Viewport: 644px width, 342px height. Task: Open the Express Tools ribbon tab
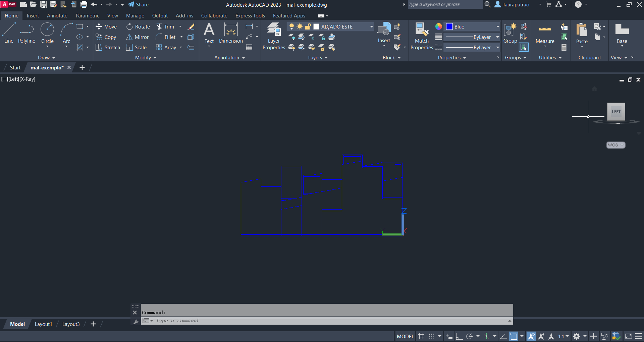pos(250,16)
